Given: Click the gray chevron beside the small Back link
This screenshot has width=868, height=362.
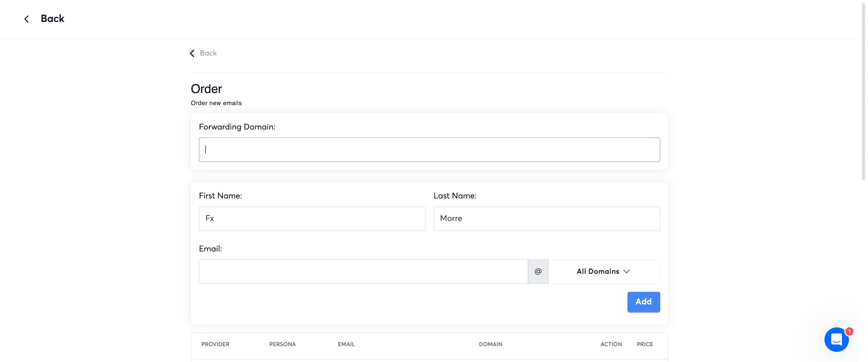Looking at the screenshot, I should [192, 53].
